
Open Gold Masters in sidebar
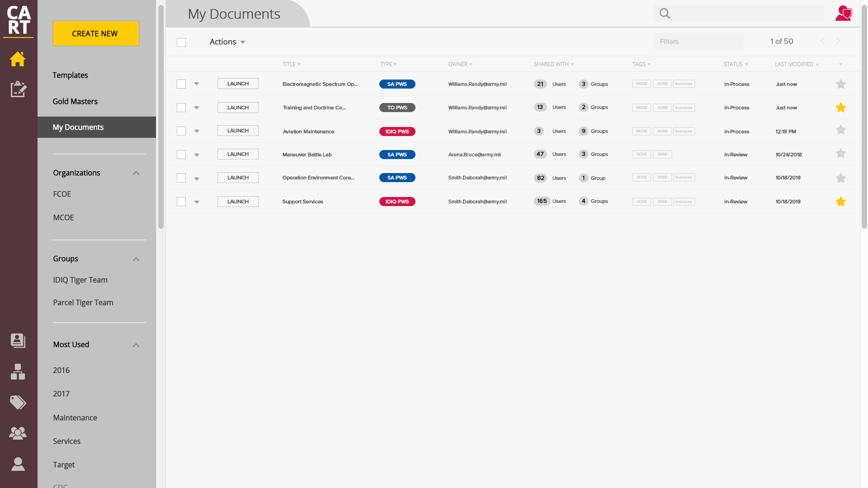75,101
